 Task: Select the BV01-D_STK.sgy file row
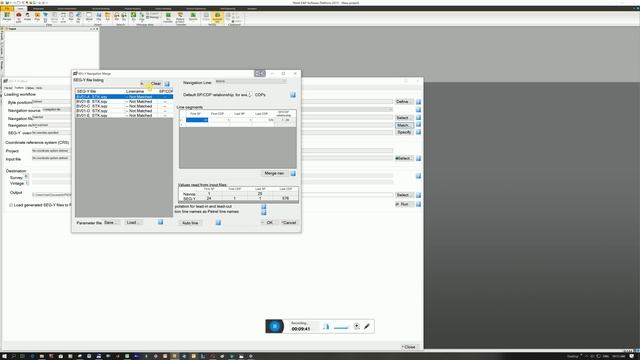point(124,111)
